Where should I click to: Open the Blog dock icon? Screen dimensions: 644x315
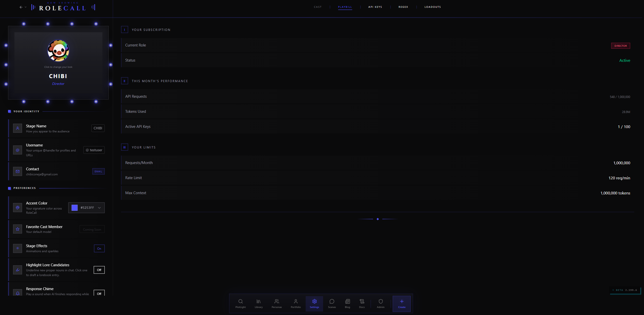pyautogui.click(x=347, y=303)
